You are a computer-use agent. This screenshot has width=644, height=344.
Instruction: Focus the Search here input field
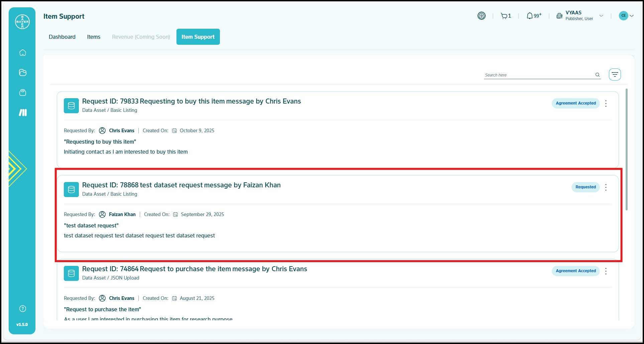click(x=538, y=75)
